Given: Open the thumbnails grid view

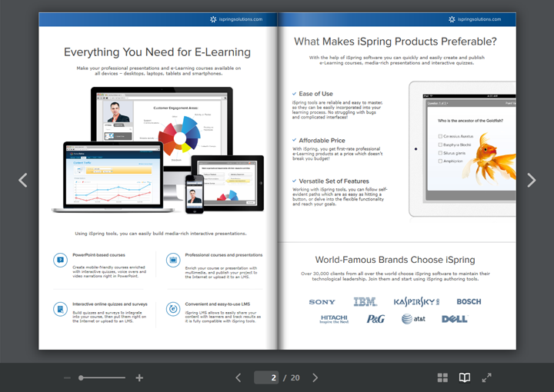Looking at the screenshot, I should click(x=442, y=378).
